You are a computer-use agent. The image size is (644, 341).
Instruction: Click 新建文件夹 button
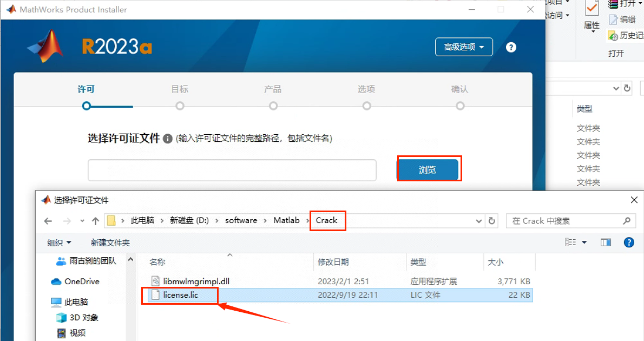click(110, 243)
